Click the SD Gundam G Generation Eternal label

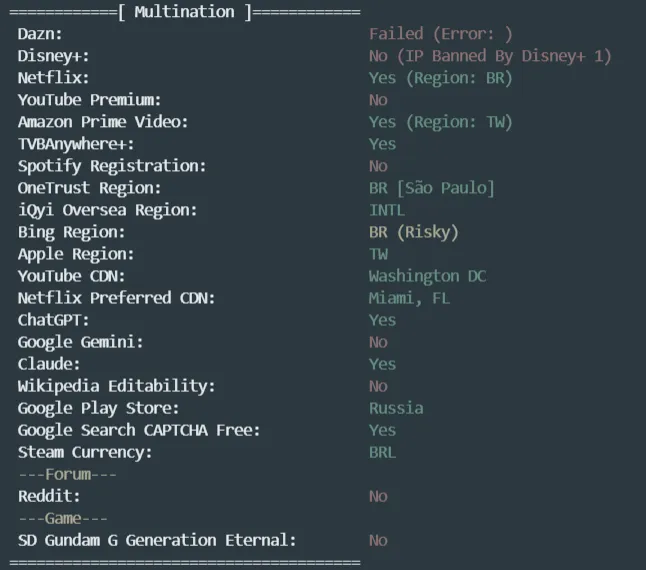point(157,540)
